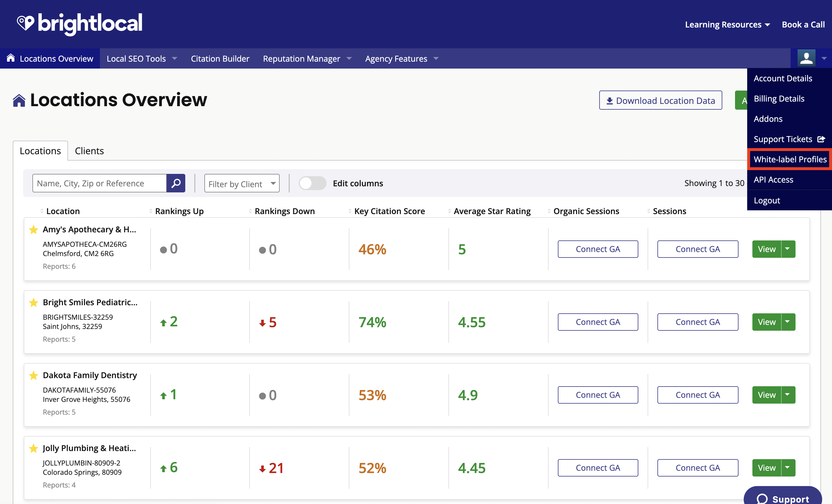The width and height of the screenshot is (832, 504).
Task: Click View button for Jolly Plumbing
Action: coord(767,468)
